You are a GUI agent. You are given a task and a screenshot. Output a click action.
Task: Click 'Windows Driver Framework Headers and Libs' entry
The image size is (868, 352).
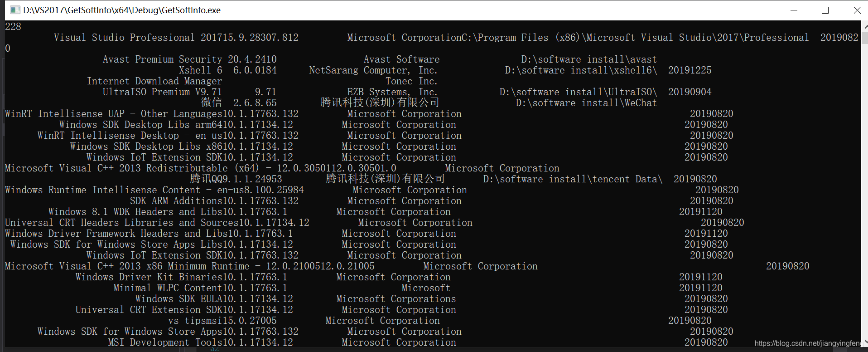(116, 233)
